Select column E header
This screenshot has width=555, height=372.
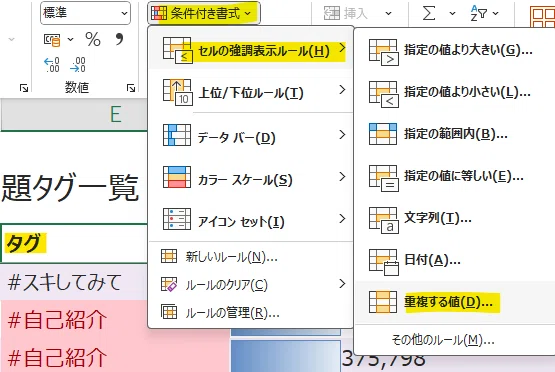pos(74,115)
